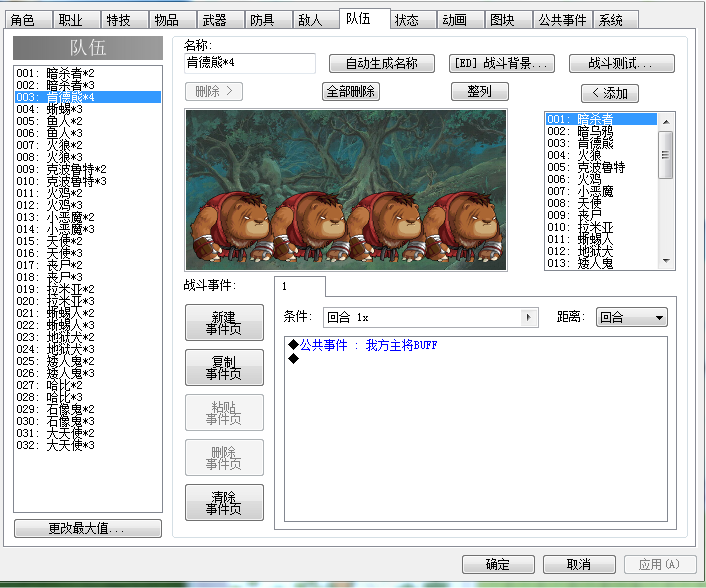
Task: Select troop 018: 丧尸*3
Action: click(88, 277)
